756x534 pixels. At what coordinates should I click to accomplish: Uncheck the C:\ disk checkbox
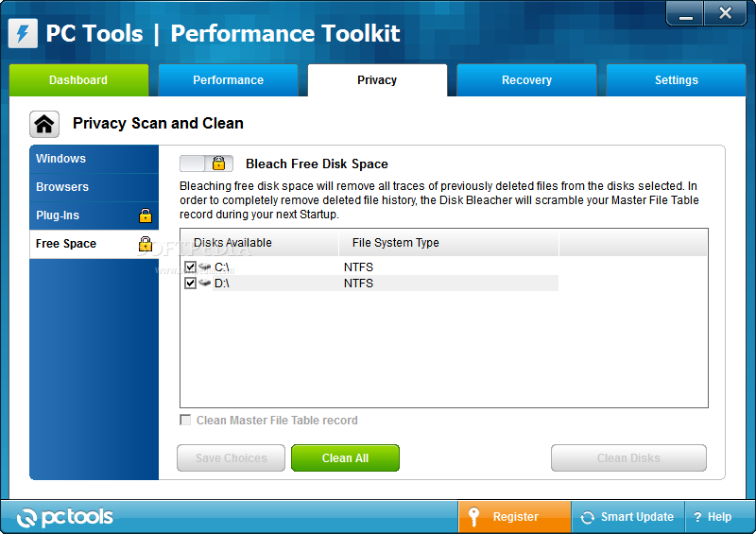[x=190, y=267]
